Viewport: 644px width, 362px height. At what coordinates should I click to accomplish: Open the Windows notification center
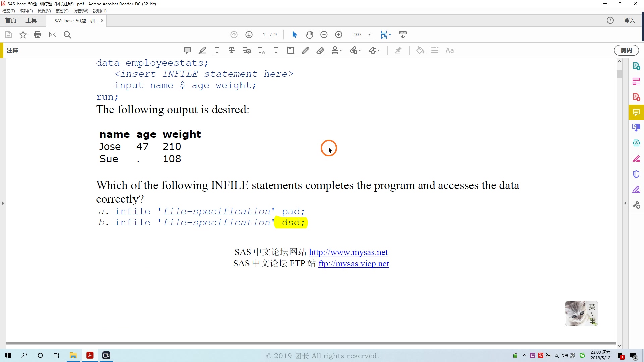click(x=634, y=356)
